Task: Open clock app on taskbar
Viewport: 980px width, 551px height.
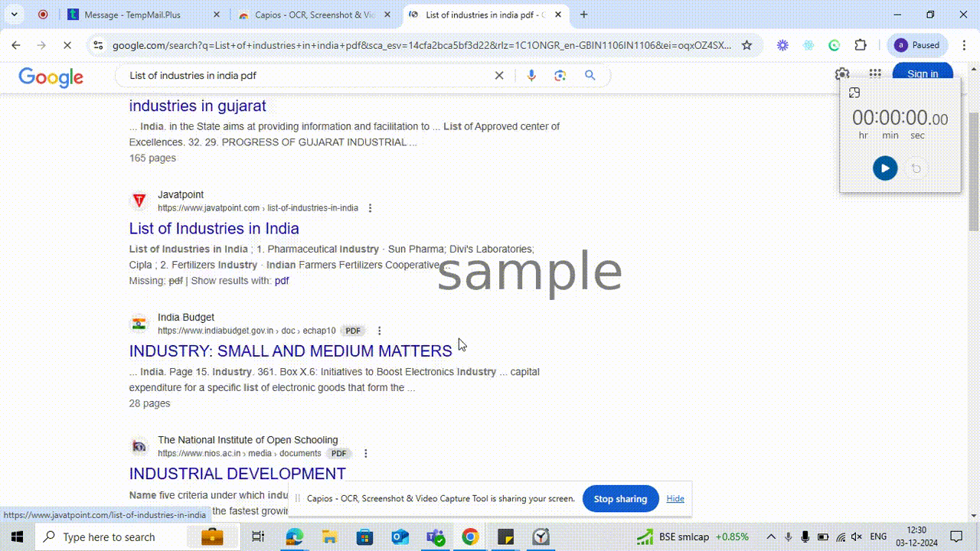Action: click(541, 537)
